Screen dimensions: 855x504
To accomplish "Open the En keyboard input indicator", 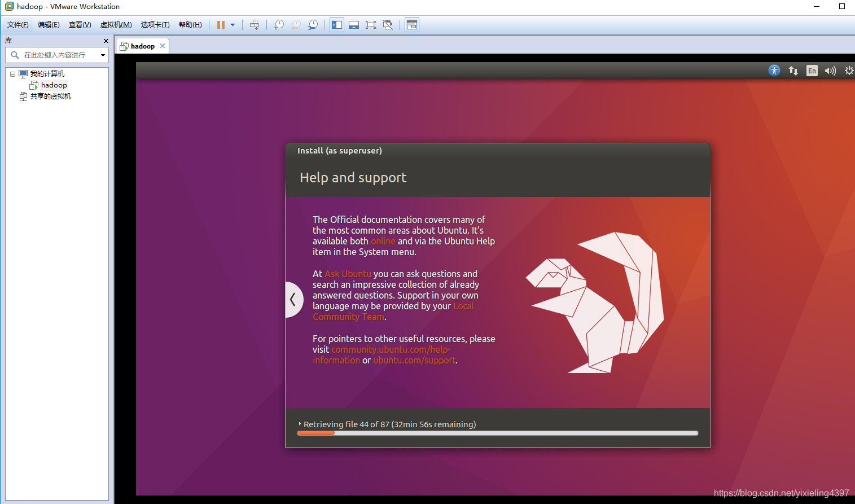I will (x=812, y=71).
